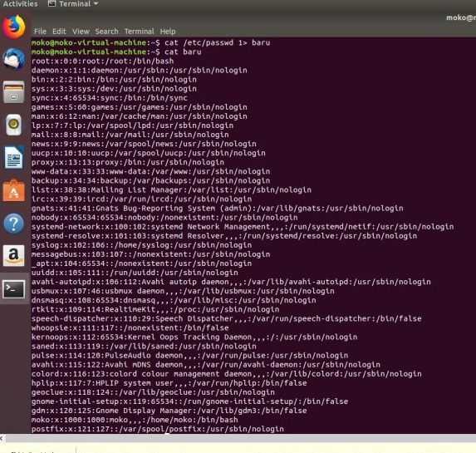
Task: Click the games:x:5:60 line
Action: click(140, 107)
